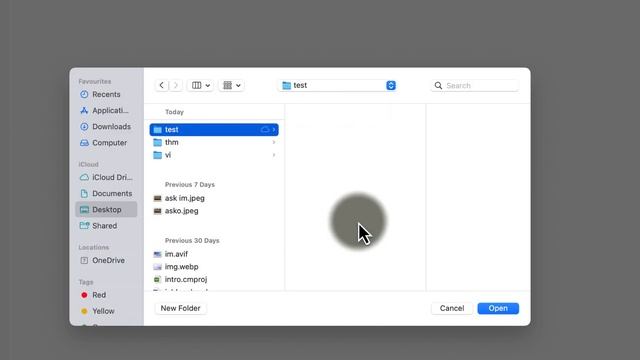Click the im.avif file thumbnail icon
The width and height of the screenshot is (640, 360).
click(x=158, y=254)
